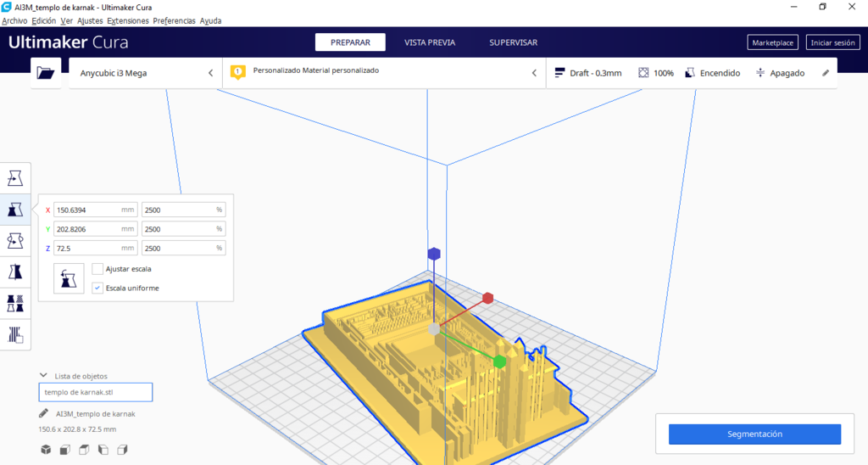Click the Iniciar sesión button

[833, 42]
